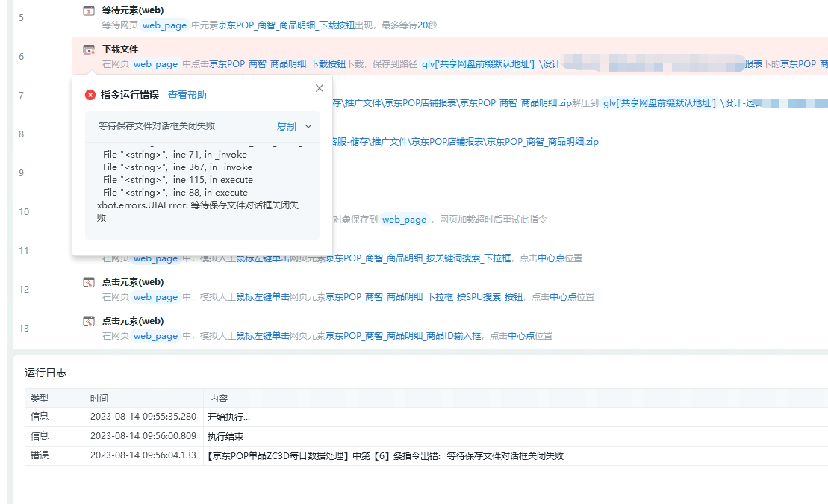Click web_page variable in step 10
This screenshot has height=504, width=828.
pyautogui.click(x=404, y=220)
